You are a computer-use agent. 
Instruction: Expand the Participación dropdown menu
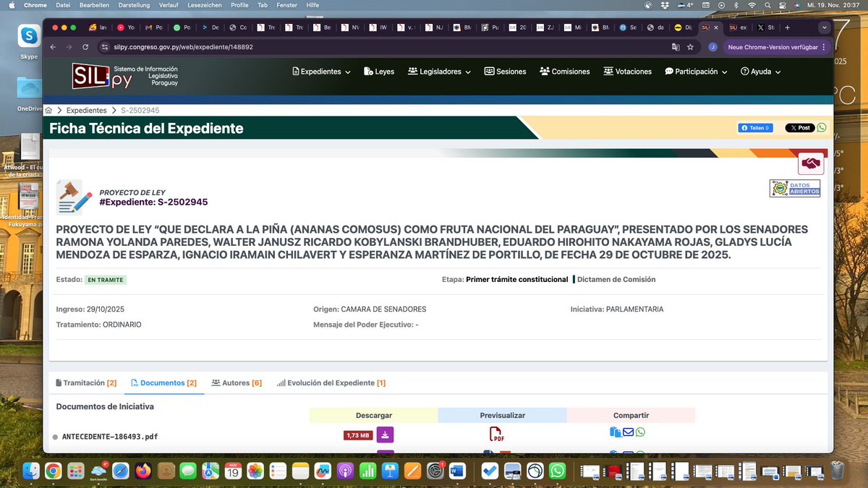click(696, 72)
